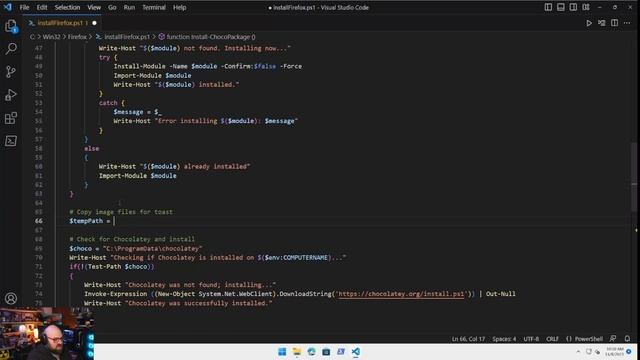Open the Search view in activity bar
The height and width of the screenshot is (360, 640).
tap(11, 49)
